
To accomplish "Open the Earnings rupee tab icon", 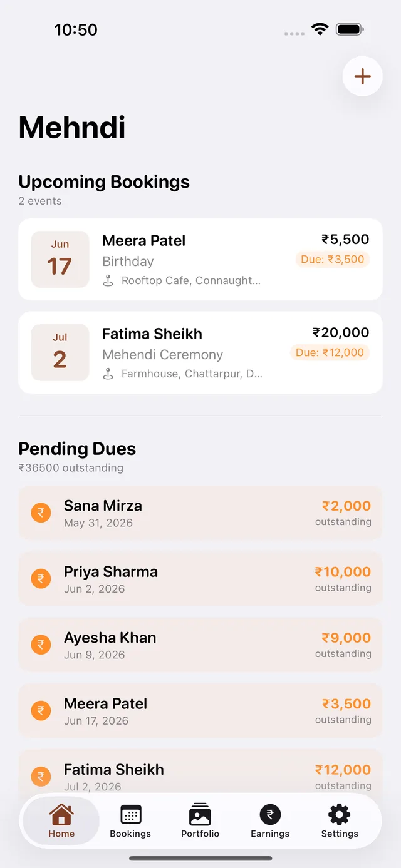I will coord(270,815).
